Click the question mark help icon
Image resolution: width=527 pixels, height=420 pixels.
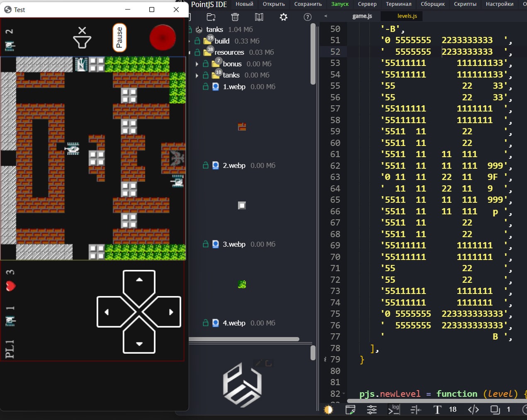tap(308, 17)
